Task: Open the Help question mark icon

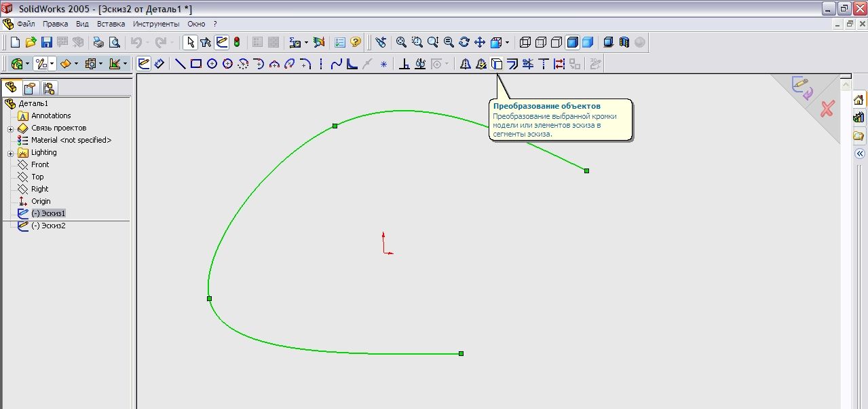Action: pos(355,42)
